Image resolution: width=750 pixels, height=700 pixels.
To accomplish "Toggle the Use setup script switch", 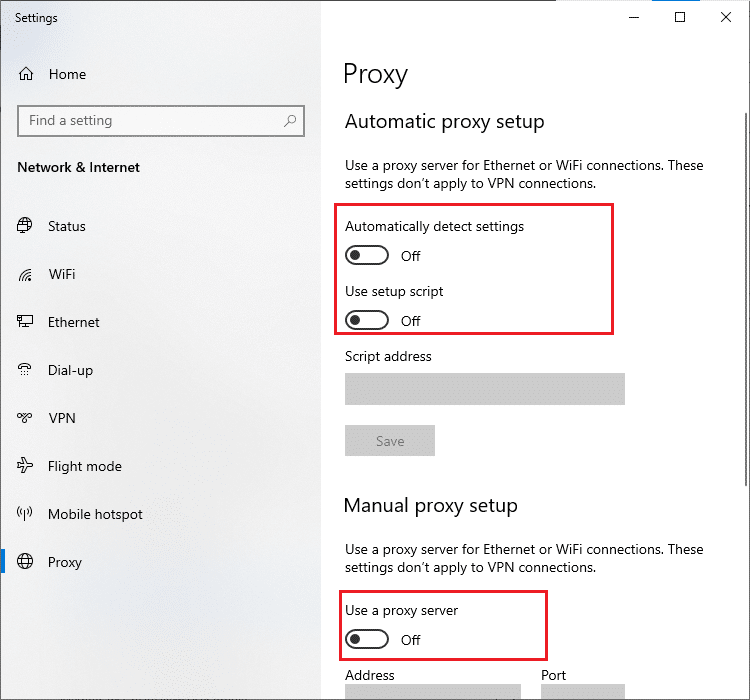I will coord(367,321).
